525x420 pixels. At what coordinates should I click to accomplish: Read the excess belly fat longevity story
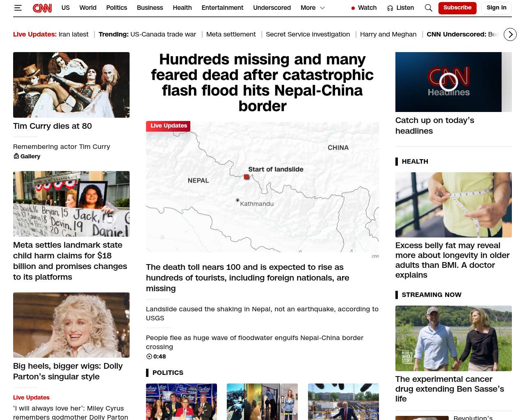pos(452,260)
